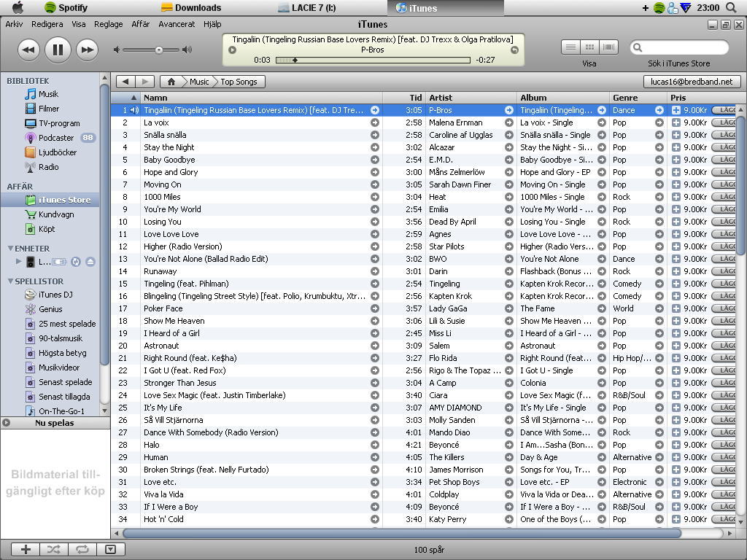Navigate forward in the store
The height and width of the screenshot is (560, 747).
coord(145,82)
